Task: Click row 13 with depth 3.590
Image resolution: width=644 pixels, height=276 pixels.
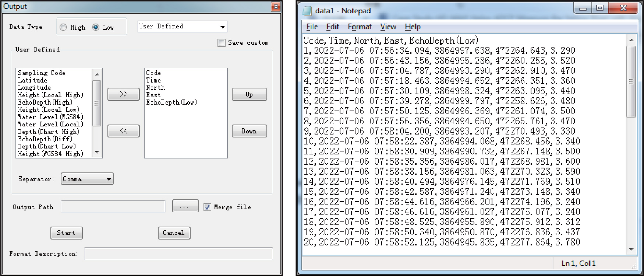Action: [442, 171]
